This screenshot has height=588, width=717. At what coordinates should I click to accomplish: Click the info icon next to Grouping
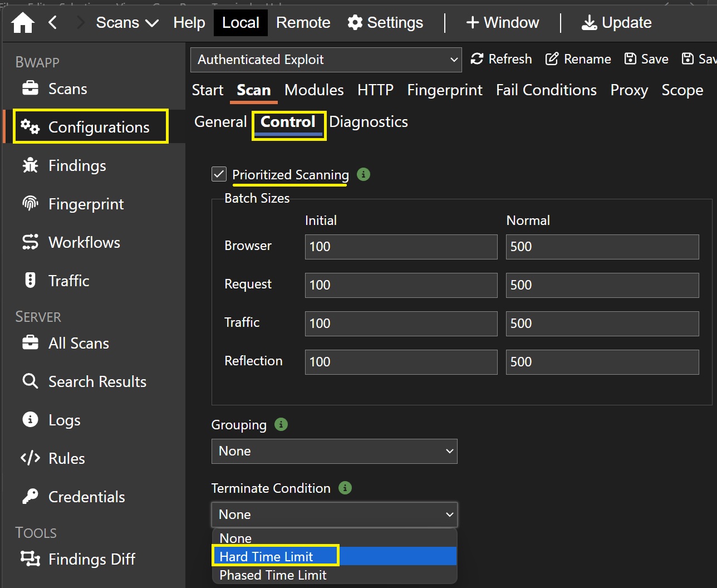pos(281,424)
